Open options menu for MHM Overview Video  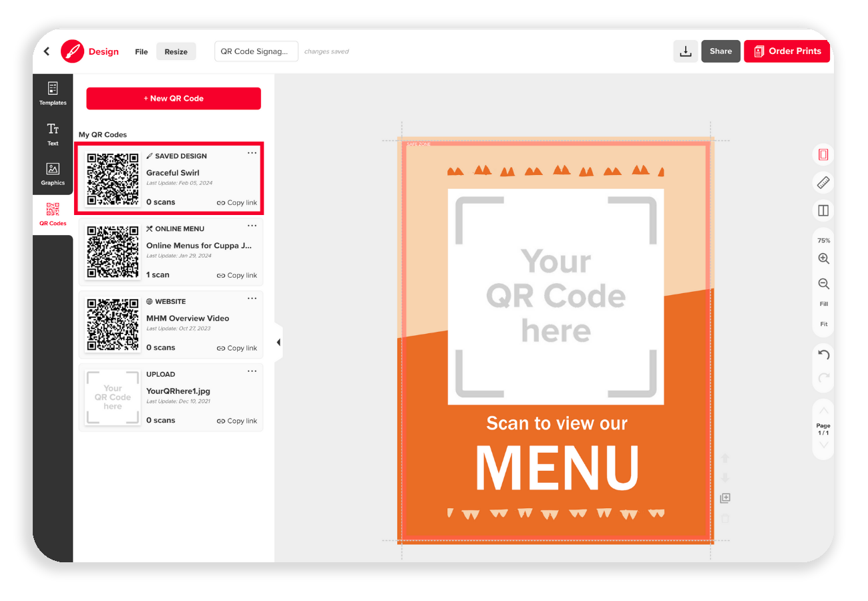[x=252, y=298]
